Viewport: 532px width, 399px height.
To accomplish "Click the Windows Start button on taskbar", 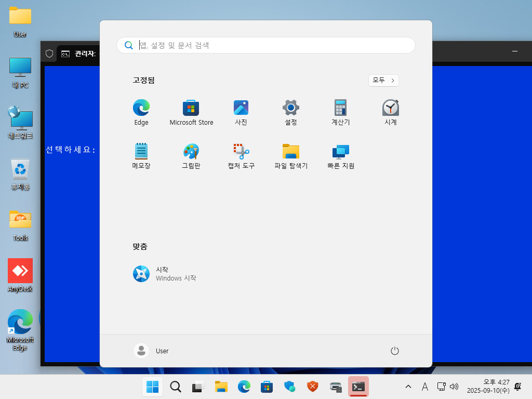I will 152,387.
